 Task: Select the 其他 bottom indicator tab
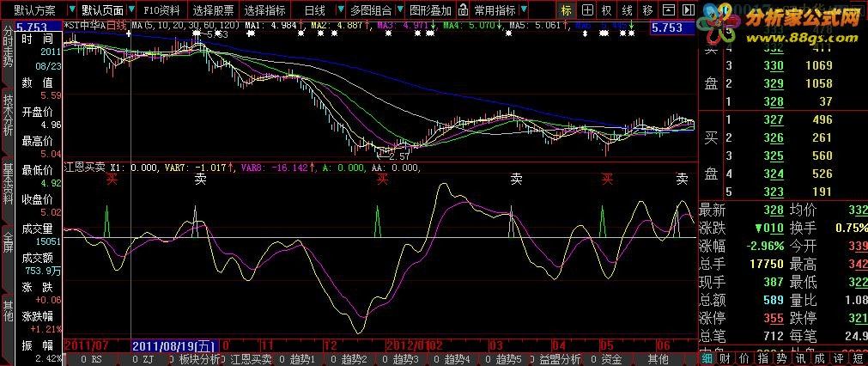pyautogui.click(x=658, y=359)
